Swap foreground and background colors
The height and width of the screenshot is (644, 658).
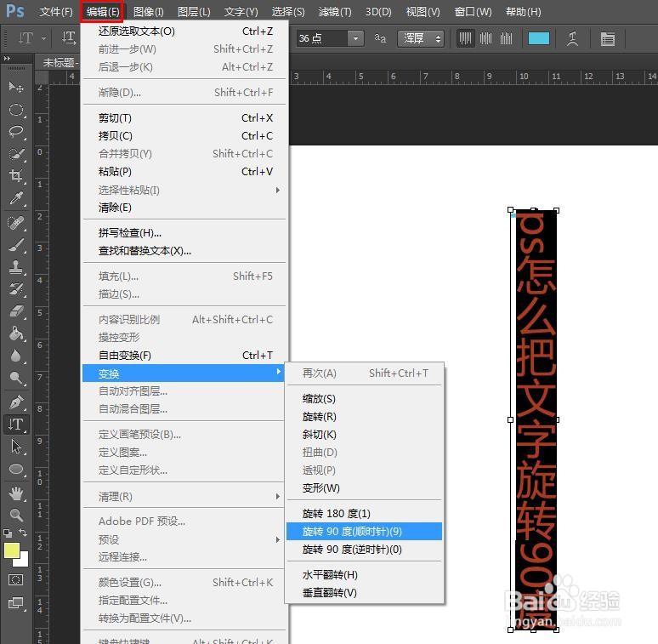23,533
